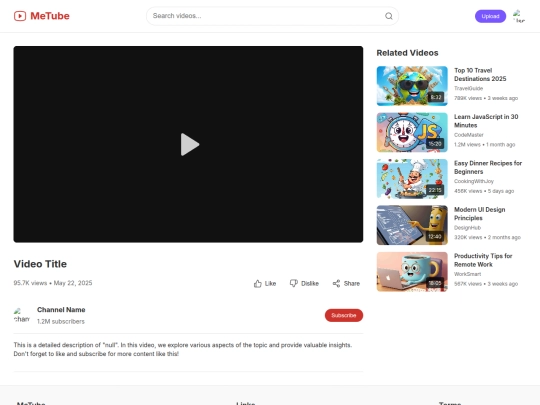
Task: Click the 1.2M subscribers text
Action: [x=61, y=321]
